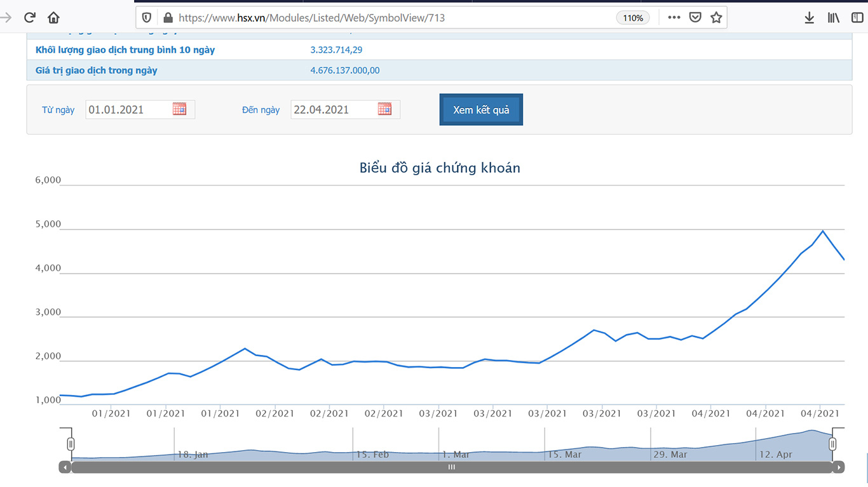This screenshot has width=868, height=487.
Task: Open the page actions three-dot menu
Action: [674, 18]
